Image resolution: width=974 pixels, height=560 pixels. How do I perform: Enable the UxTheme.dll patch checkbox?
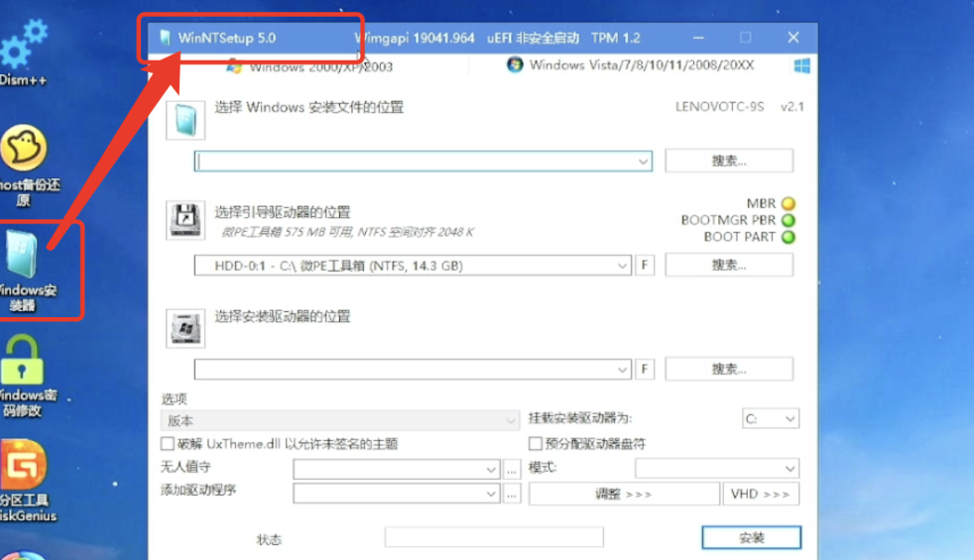(x=167, y=443)
